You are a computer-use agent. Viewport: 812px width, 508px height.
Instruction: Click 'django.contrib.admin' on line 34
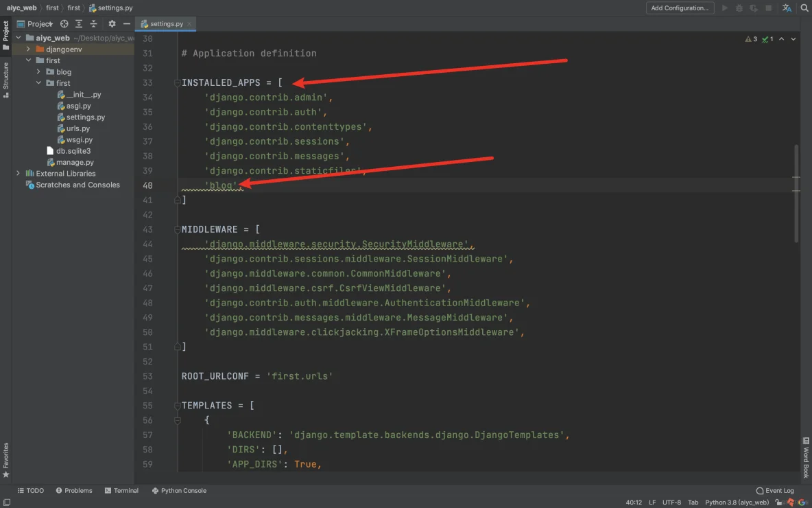(x=266, y=97)
